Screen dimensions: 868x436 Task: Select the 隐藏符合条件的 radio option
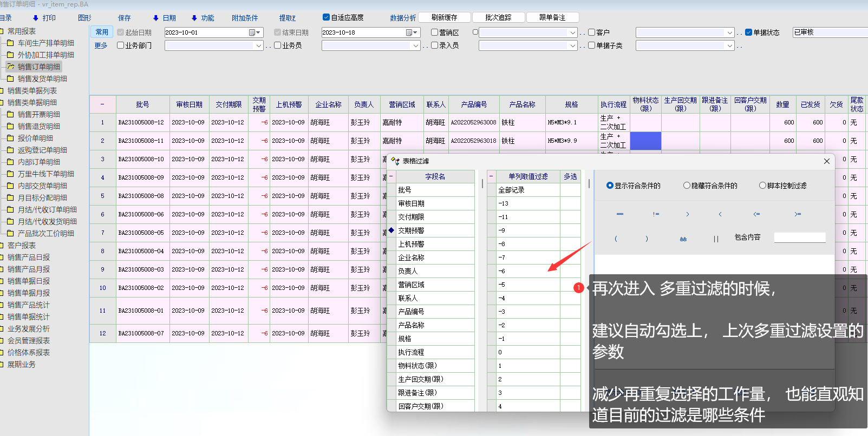687,186
